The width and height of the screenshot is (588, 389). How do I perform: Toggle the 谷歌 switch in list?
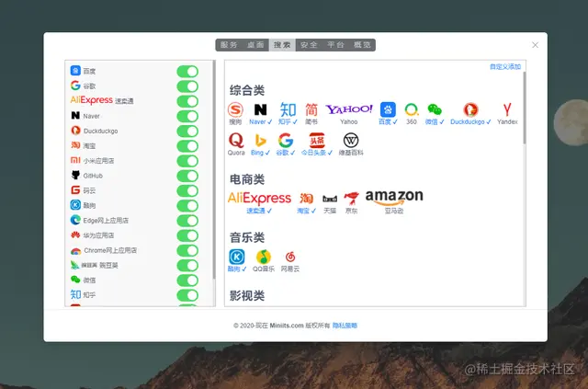pyautogui.click(x=187, y=86)
